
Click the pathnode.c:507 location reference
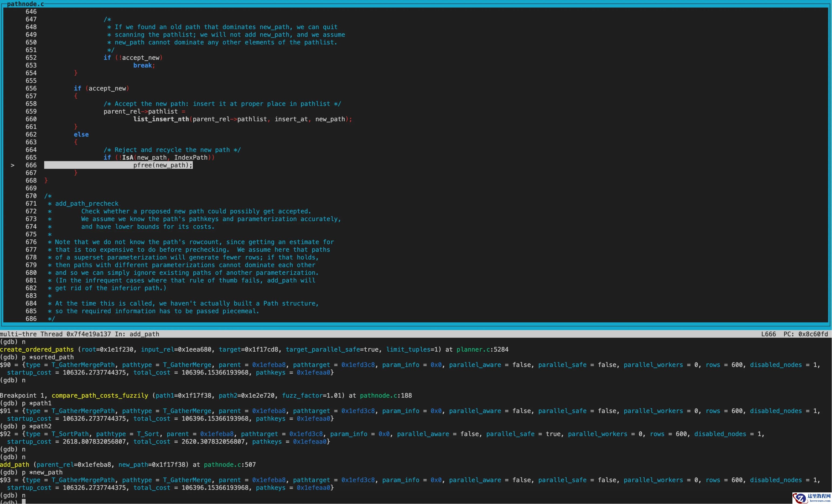230,464
